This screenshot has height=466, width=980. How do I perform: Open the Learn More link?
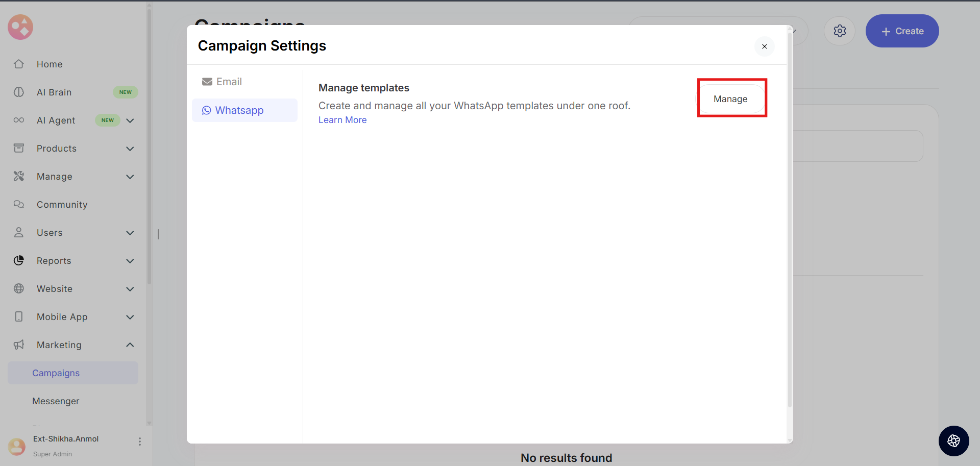(x=342, y=120)
